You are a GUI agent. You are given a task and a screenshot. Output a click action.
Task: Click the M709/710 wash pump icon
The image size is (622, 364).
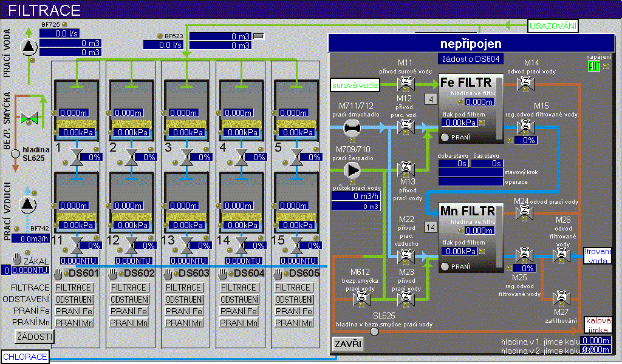click(x=352, y=169)
